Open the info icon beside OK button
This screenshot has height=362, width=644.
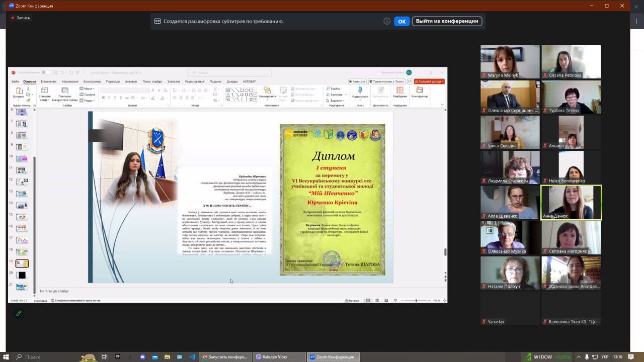[387, 21]
